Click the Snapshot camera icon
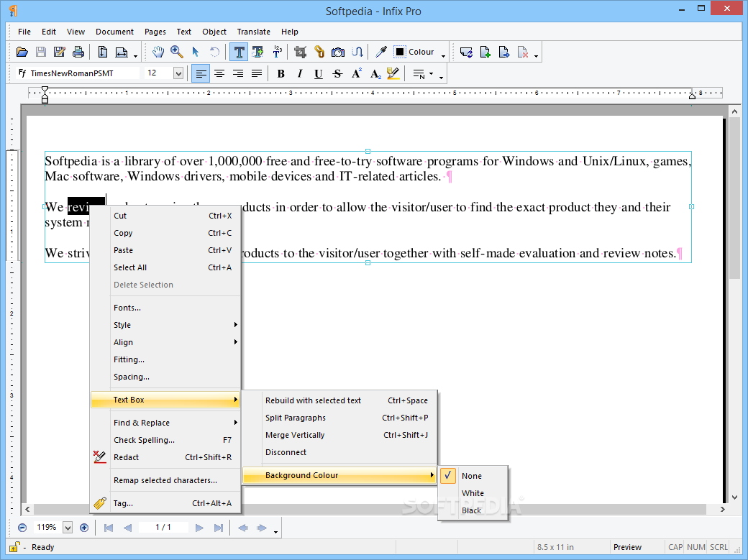The image size is (748, 560). (x=338, y=52)
